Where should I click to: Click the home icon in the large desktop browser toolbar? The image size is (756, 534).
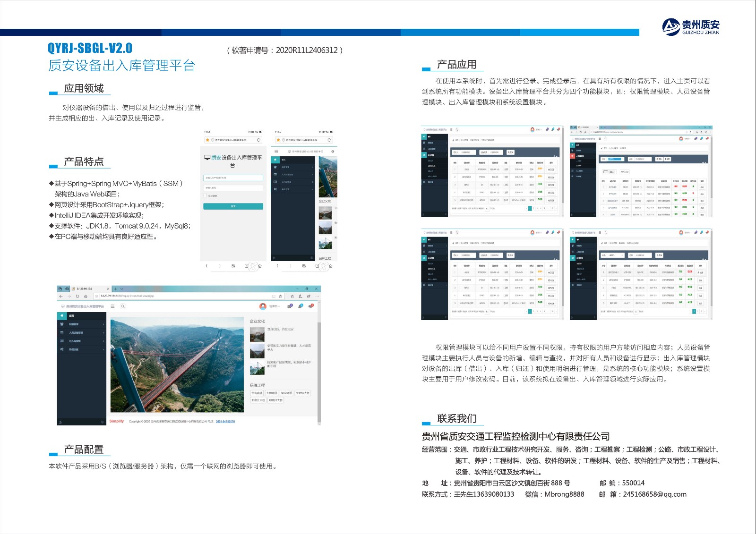[86, 296]
